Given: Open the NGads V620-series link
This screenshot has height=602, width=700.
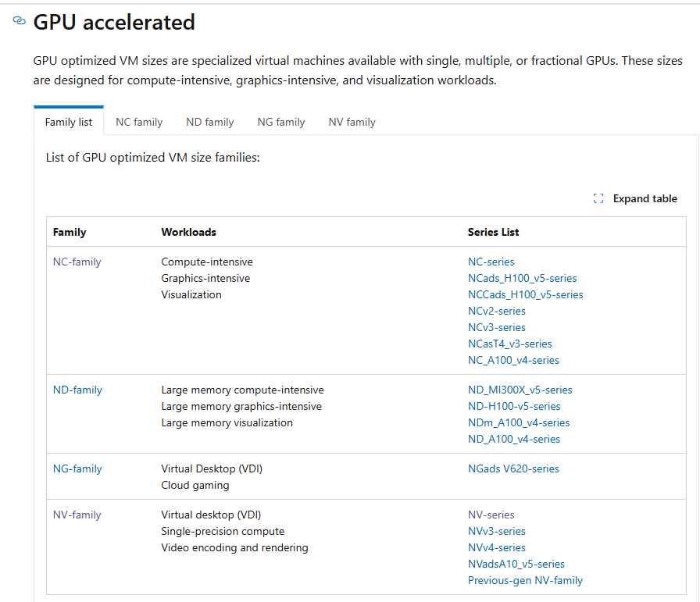Looking at the screenshot, I should pos(513,469).
